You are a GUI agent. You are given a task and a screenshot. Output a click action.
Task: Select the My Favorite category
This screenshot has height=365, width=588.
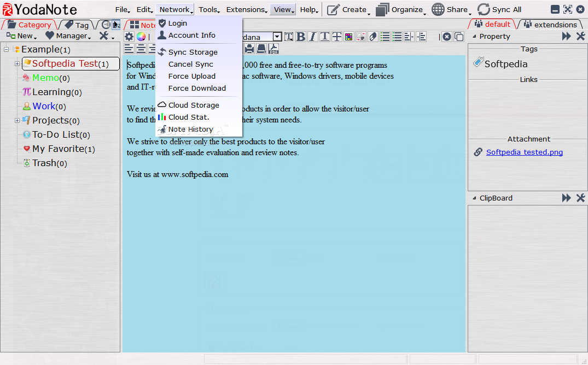(59, 149)
